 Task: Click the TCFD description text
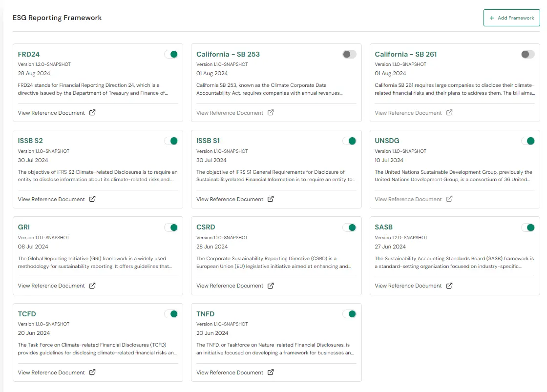pyautogui.click(x=97, y=349)
